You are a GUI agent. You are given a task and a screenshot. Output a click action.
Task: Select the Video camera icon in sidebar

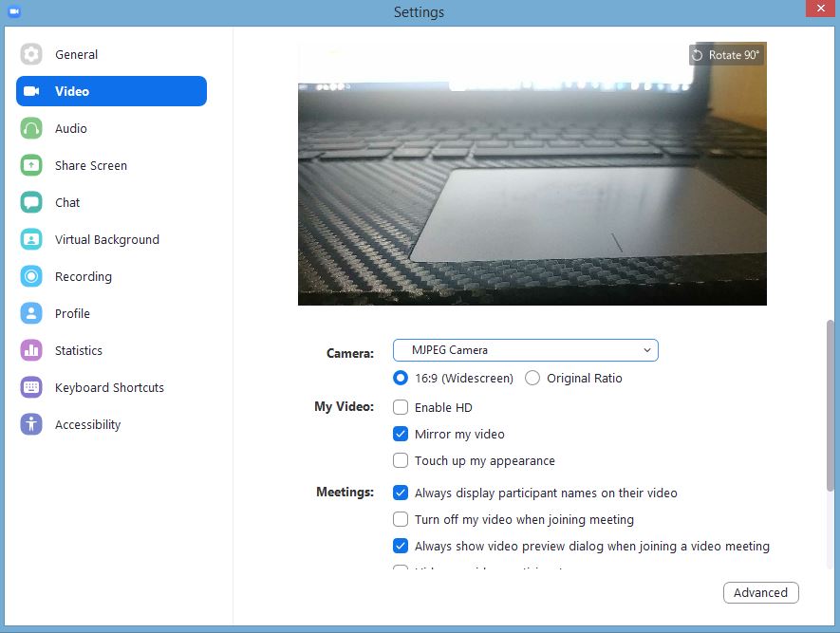[x=31, y=91]
